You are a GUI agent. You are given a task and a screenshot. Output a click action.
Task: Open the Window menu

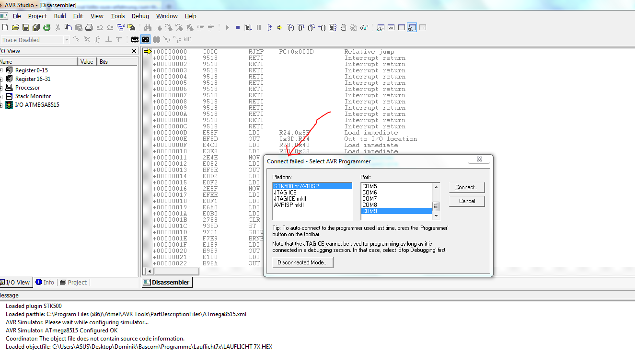pos(167,16)
